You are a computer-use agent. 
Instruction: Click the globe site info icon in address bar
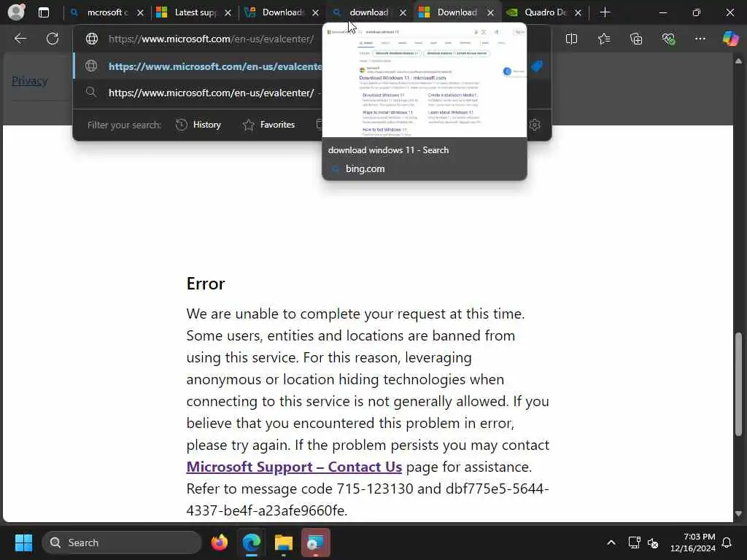91,39
